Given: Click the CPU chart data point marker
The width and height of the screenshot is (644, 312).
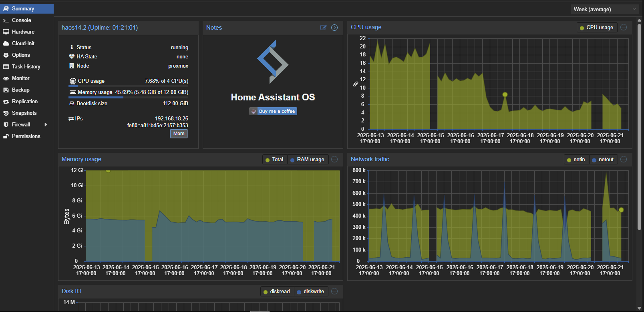Looking at the screenshot, I should (505, 94).
